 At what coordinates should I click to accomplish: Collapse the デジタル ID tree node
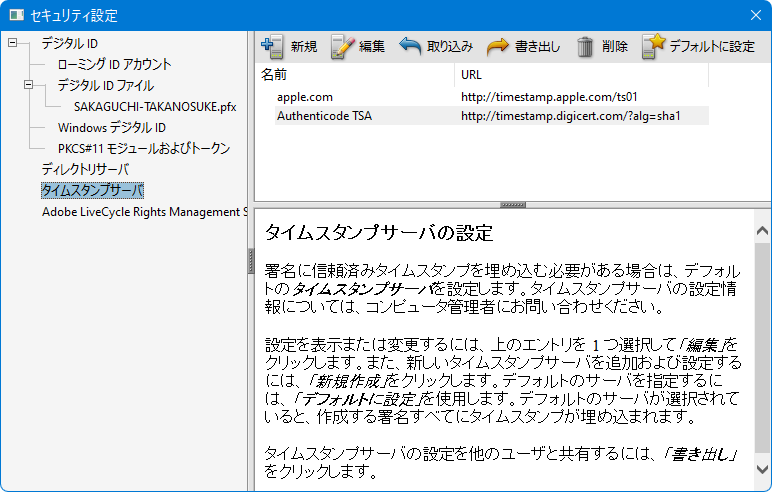point(13,43)
